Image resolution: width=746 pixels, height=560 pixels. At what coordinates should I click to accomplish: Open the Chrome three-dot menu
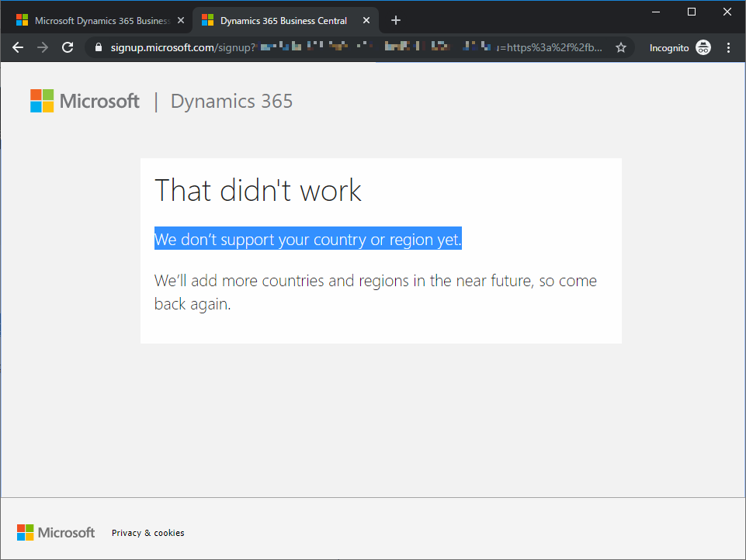coord(728,47)
